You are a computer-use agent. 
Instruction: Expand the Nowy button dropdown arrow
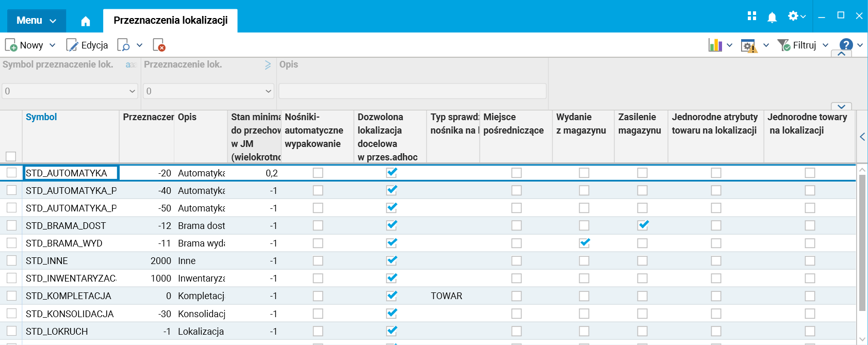tap(52, 45)
